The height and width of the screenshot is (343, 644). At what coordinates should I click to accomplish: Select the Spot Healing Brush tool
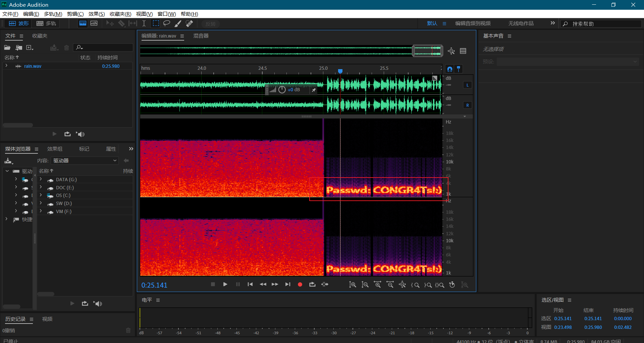[189, 23]
